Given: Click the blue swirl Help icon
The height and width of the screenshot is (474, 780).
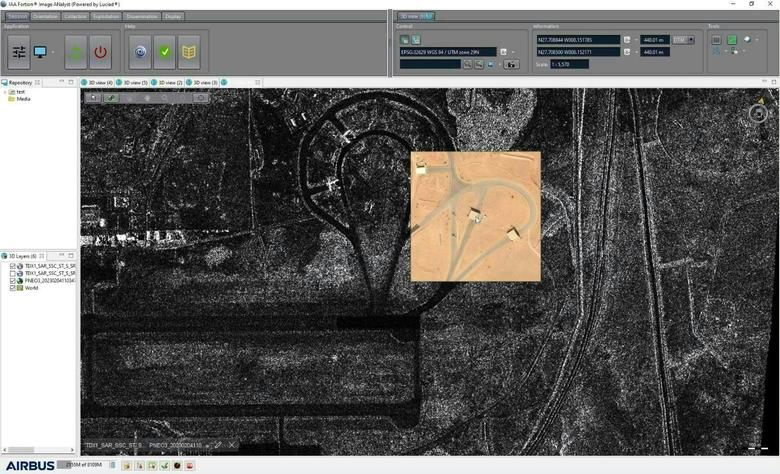Looking at the screenshot, I should pyautogui.click(x=140, y=51).
